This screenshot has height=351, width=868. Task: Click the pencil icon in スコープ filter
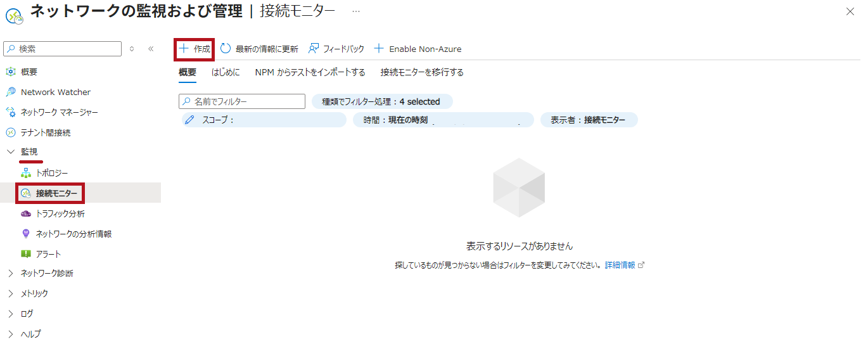pyautogui.click(x=189, y=120)
